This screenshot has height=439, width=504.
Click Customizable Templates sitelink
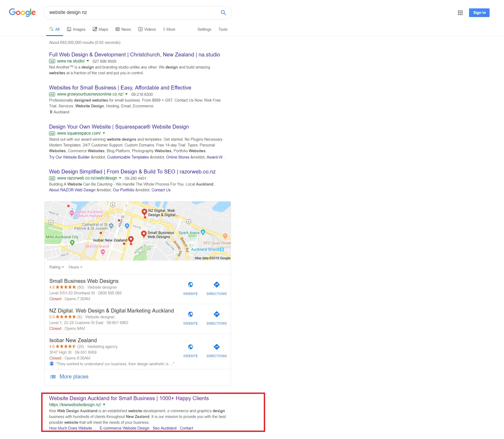[x=128, y=157]
